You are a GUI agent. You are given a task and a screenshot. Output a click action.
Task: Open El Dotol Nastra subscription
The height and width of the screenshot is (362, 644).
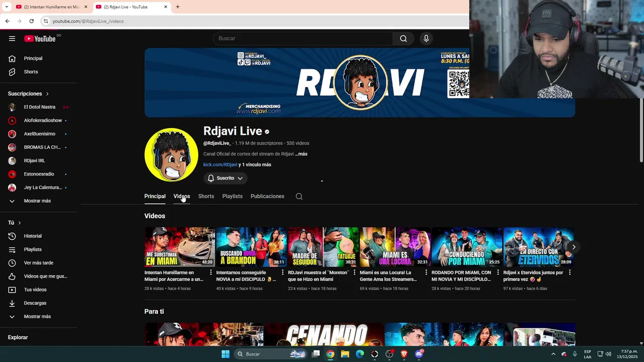[39, 107]
